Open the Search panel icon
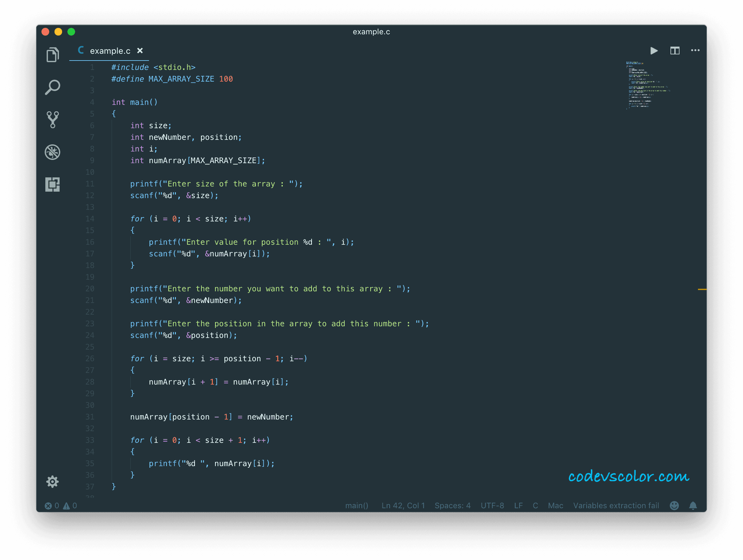Image resolution: width=743 pixels, height=560 pixels. tap(53, 87)
